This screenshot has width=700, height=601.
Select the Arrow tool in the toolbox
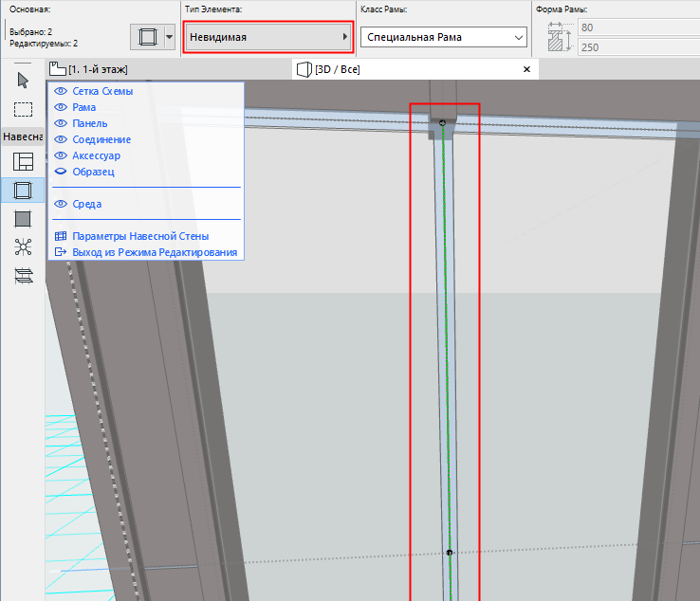coord(23,81)
